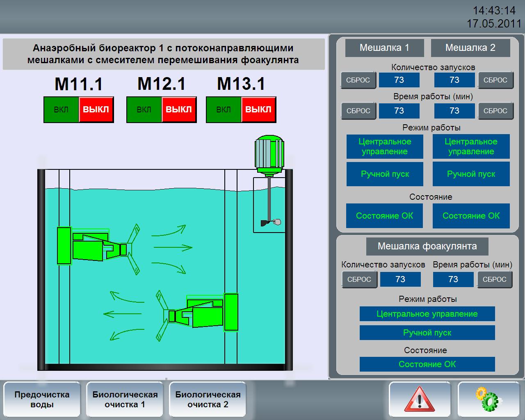Open the alarm warning triangle icon
The height and width of the screenshot is (420, 525).
(419, 399)
